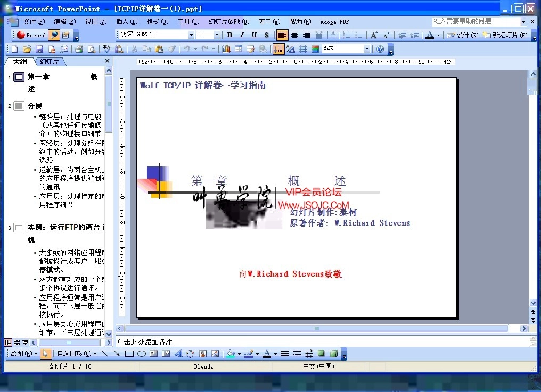Open the font size 32 dropdown

pos(215,35)
